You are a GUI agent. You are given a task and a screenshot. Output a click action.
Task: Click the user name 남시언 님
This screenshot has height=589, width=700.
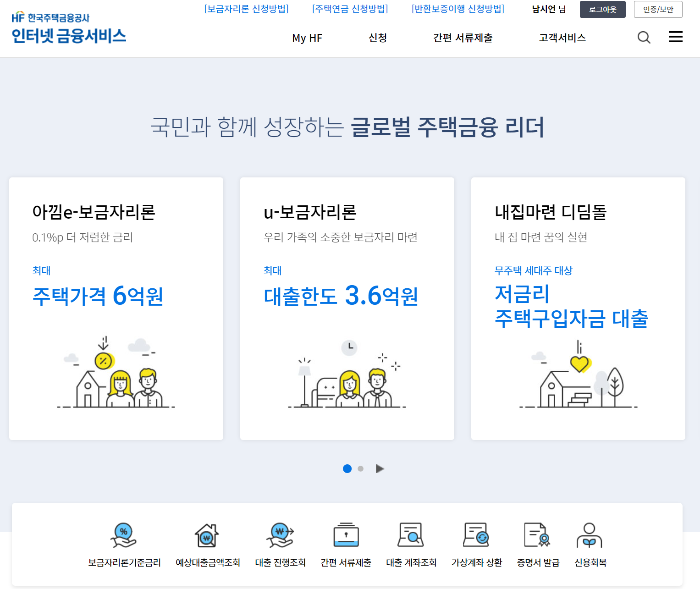549,9
